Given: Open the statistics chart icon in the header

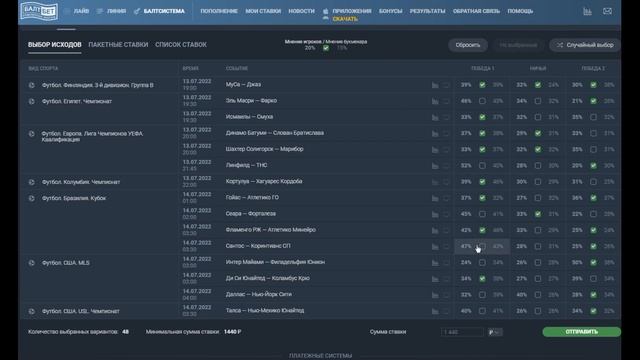Looking at the screenshot, I should (x=587, y=11).
